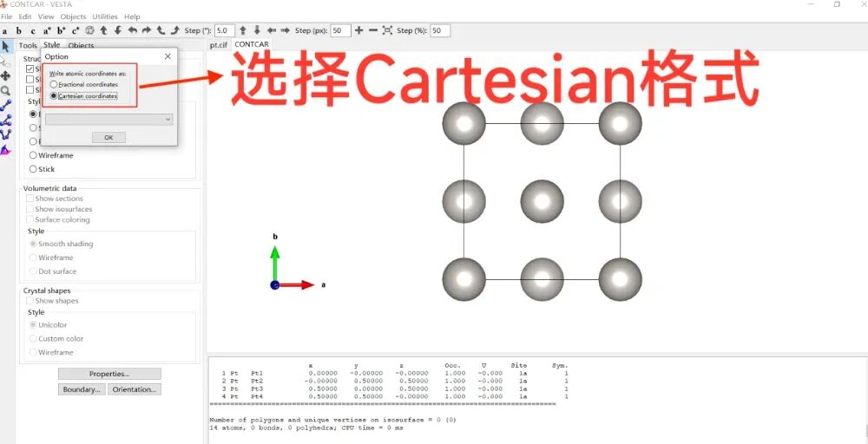Translate structure left with the left-arrow icon
This screenshot has height=444, width=868.
pyautogui.click(x=271, y=30)
